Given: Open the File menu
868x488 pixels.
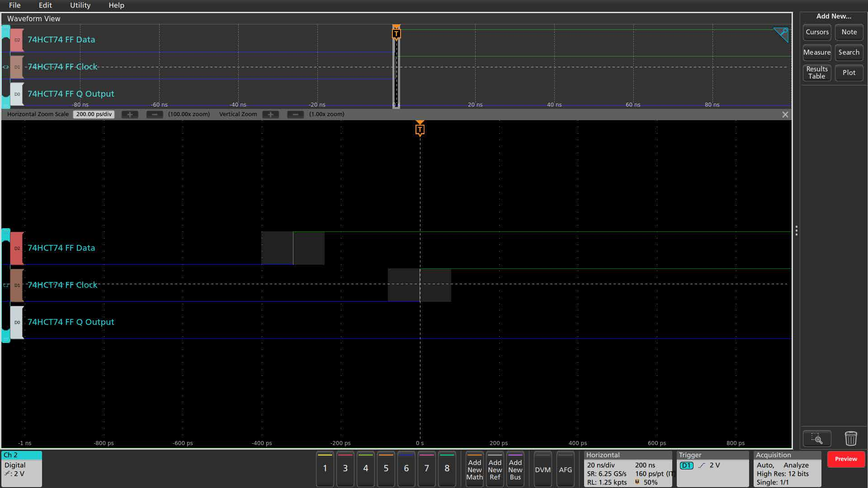Looking at the screenshot, I should (x=14, y=5).
